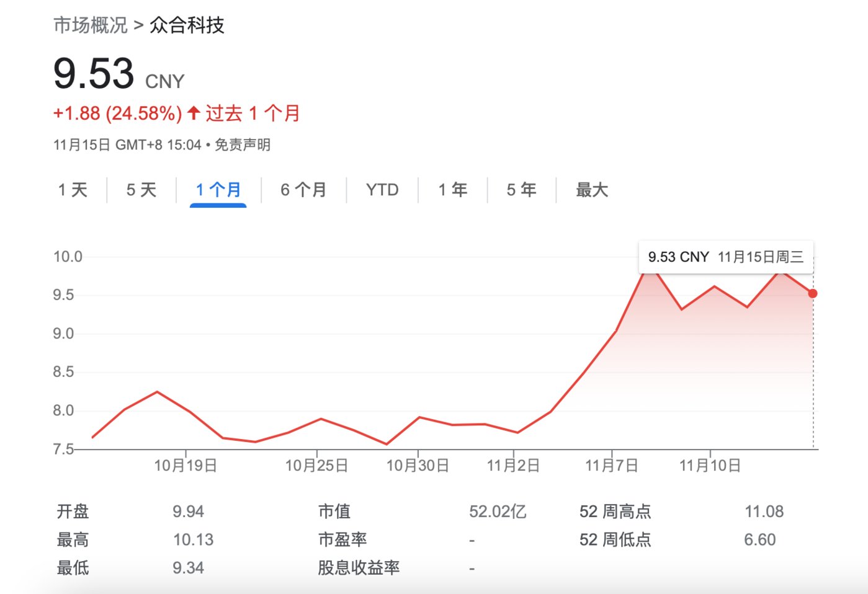The image size is (868, 594).
Task: Click the 市值 row showing 52.02亿
Action: [x=496, y=511]
